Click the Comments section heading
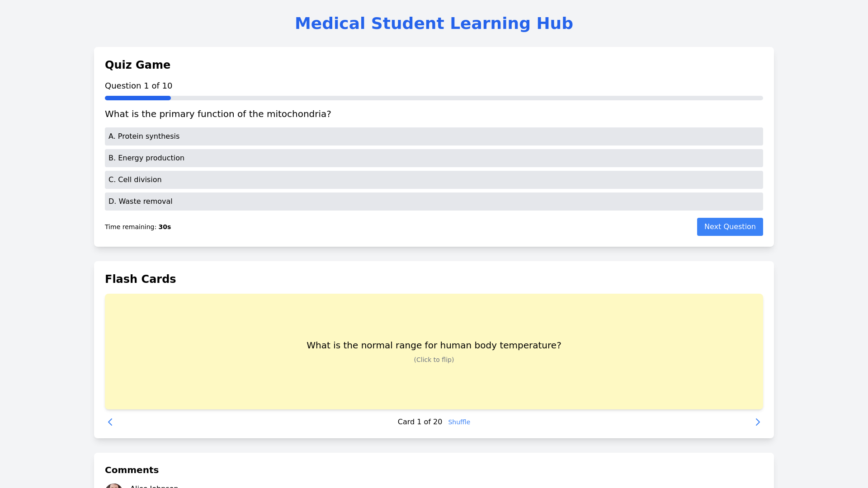868x488 pixels. point(132,470)
